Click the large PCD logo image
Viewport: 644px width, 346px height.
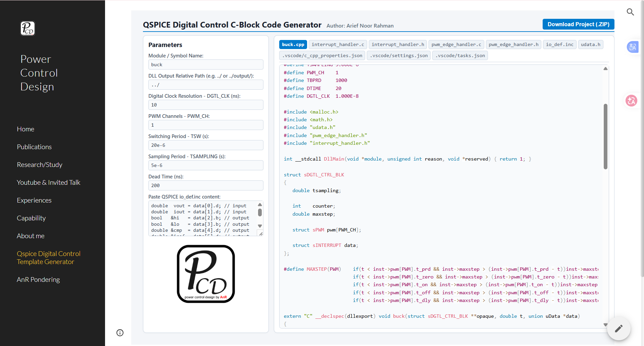point(206,274)
